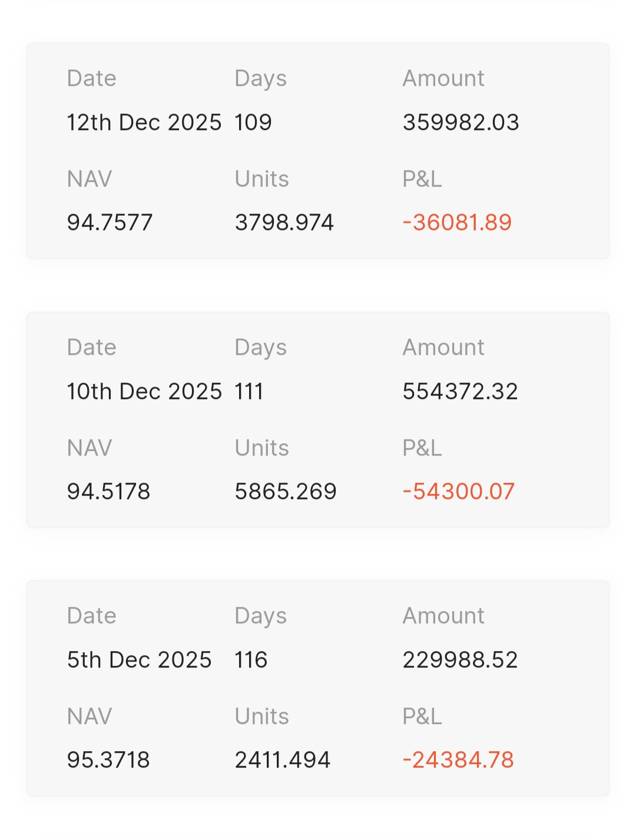This screenshot has width=636, height=840.
Task: Click units value 5865.269
Action: click(285, 492)
